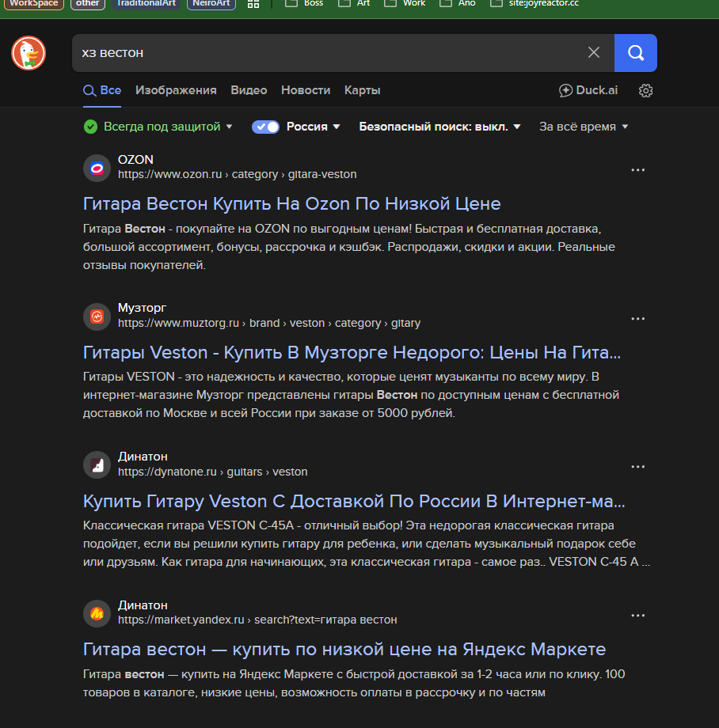Open the Work bookmarks folder

tap(405, 4)
